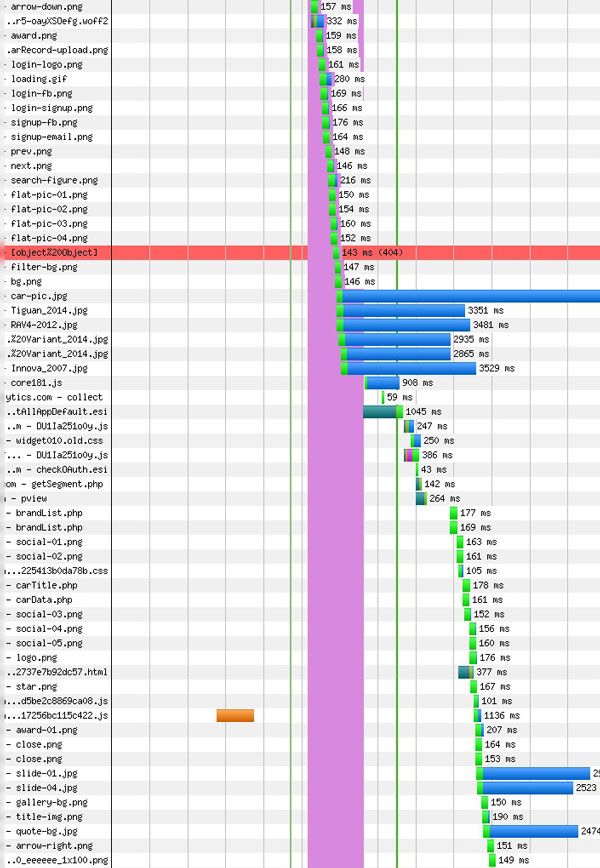The height and width of the screenshot is (868, 600).
Task: Open the carTitle.php request label
Action: [42, 585]
